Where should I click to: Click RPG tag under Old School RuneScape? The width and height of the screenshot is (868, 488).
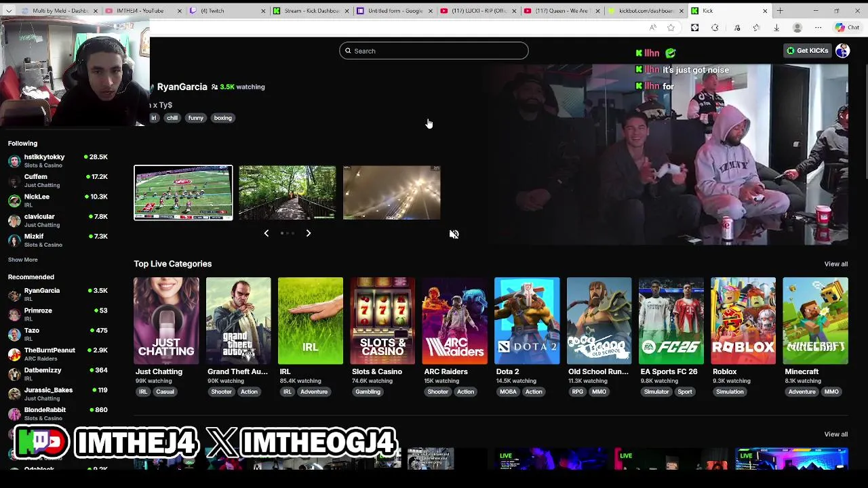pyautogui.click(x=577, y=392)
